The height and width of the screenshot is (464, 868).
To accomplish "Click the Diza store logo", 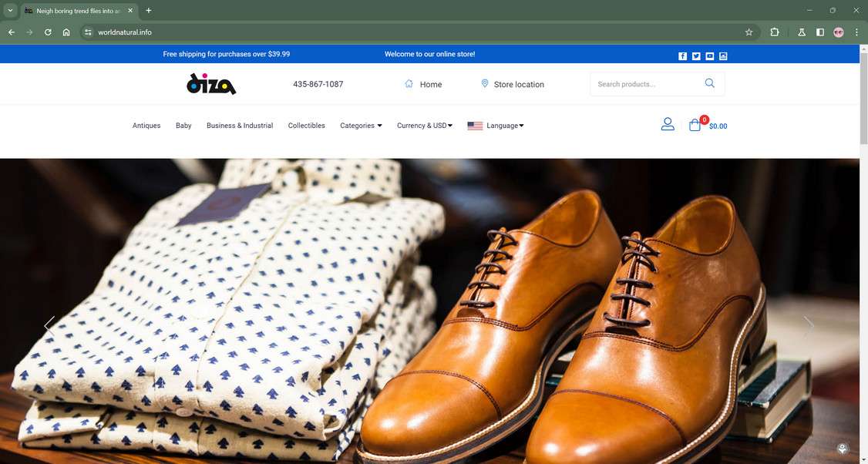I will 211,84.
